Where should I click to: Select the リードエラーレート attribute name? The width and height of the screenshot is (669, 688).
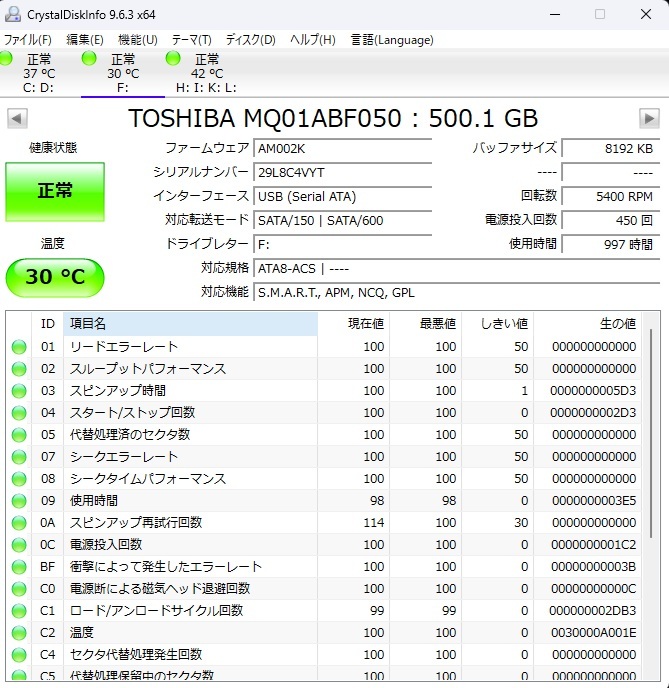(x=124, y=347)
